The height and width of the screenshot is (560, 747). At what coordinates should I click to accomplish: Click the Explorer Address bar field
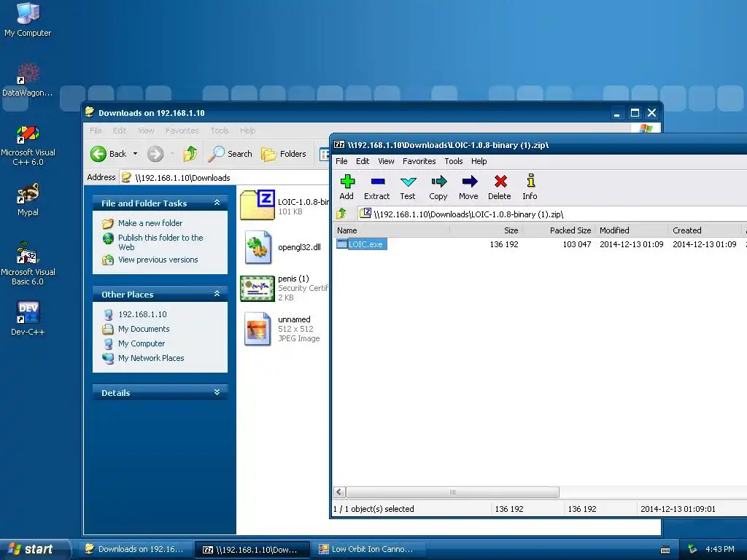point(224,178)
